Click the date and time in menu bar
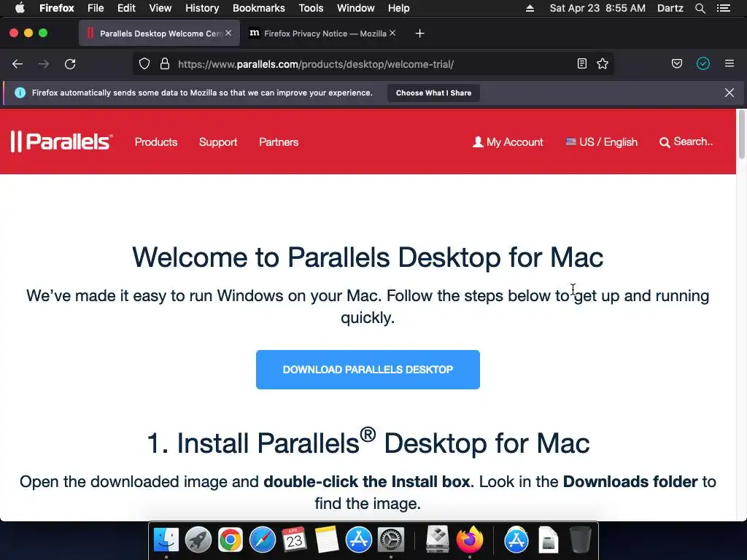Image resolution: width=747 pixels, height=560 pixels. [x=597, y=8]
